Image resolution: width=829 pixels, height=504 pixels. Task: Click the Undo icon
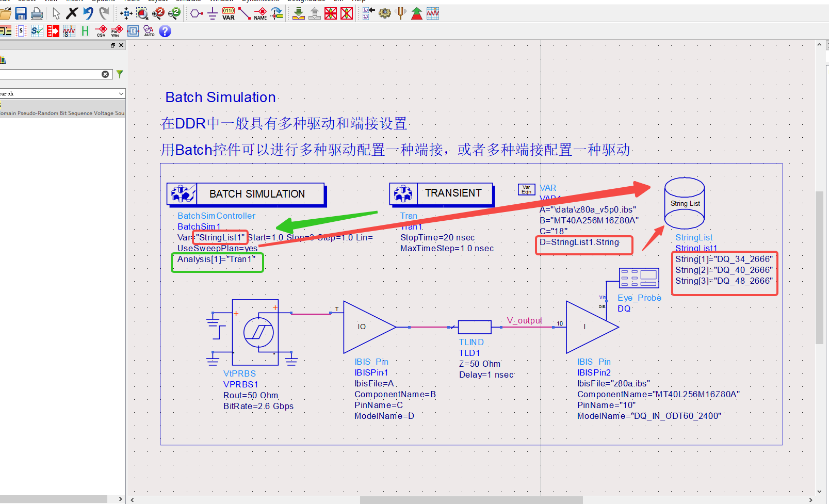[x=88, y=14]
